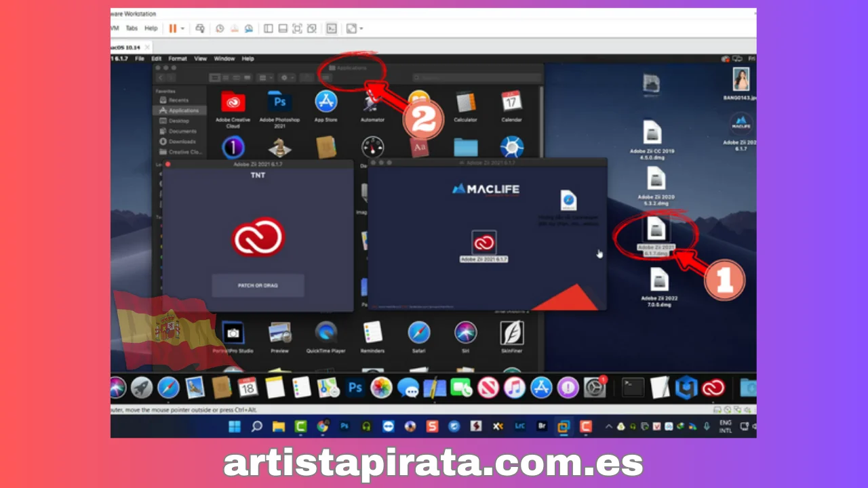The image size is (868, 488).
Task: Switch Finder to icon view
Action: 215,78
